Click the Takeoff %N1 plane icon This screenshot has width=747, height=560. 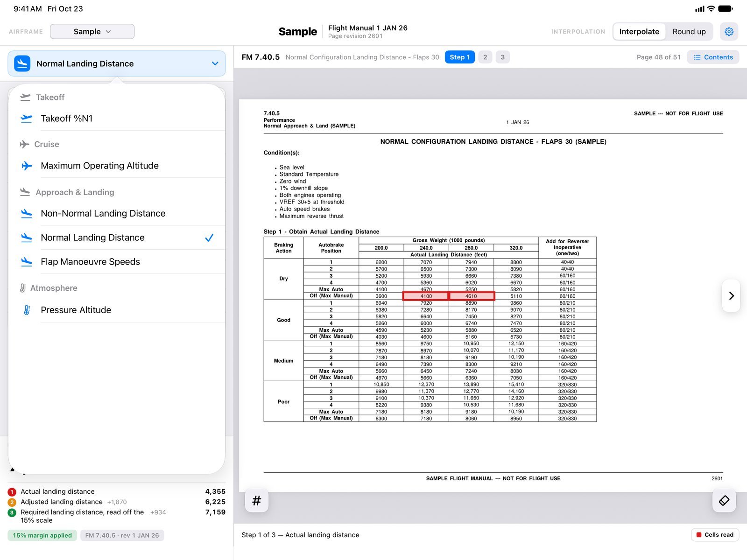pyautogui.click(x=27, y=119)
